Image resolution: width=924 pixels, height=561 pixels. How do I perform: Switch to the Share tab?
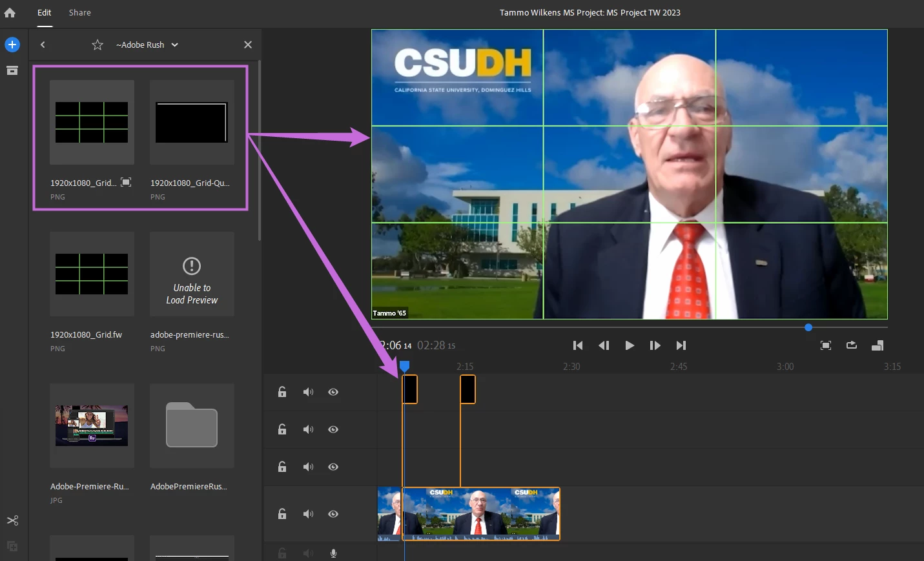pyautogui.click(x=80, y=13)
